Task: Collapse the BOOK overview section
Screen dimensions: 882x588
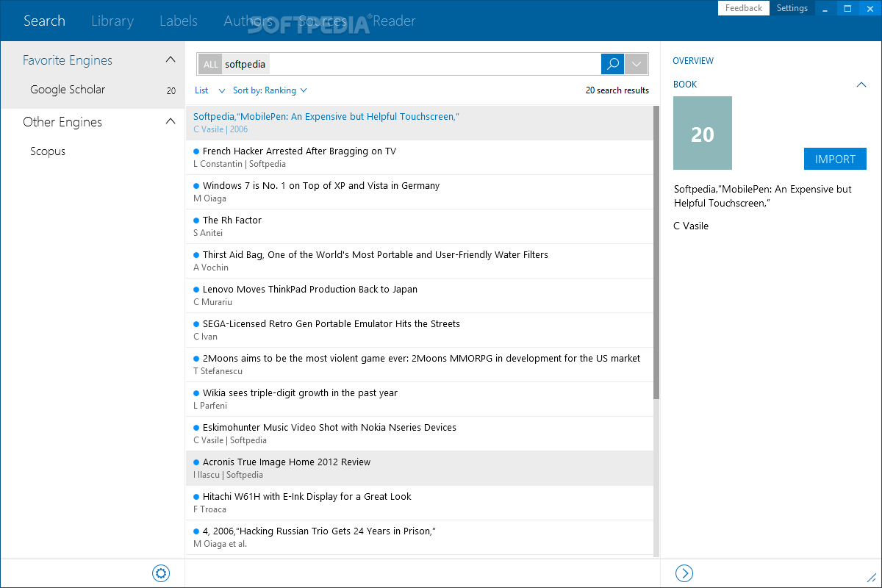Action: (861, 85)
